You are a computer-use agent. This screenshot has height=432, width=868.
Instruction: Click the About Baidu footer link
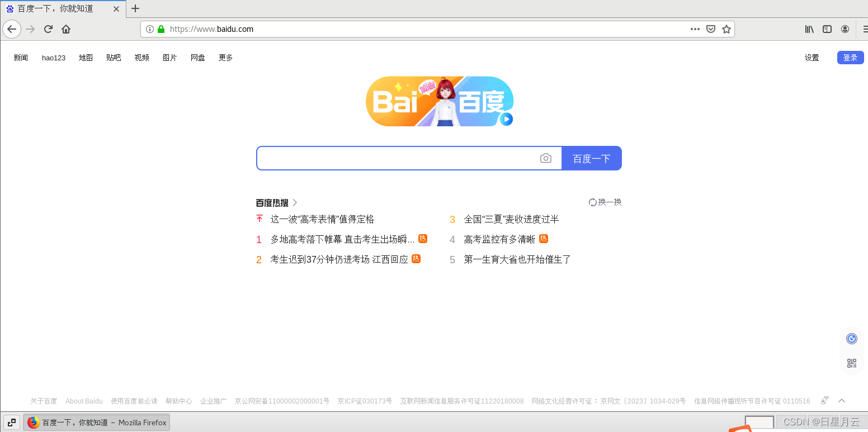[x=84, y=401]
